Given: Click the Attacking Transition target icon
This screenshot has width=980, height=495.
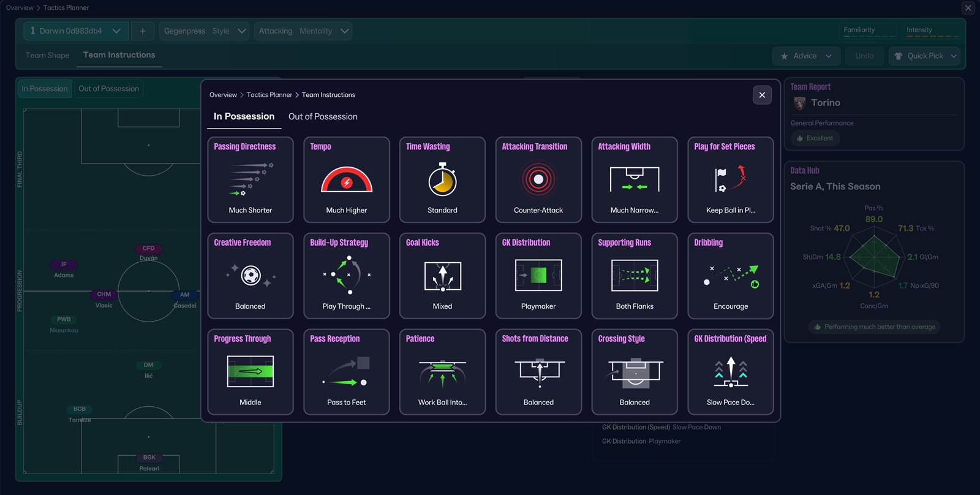Looking at the screenshot, I should click(x=538, y=179).
